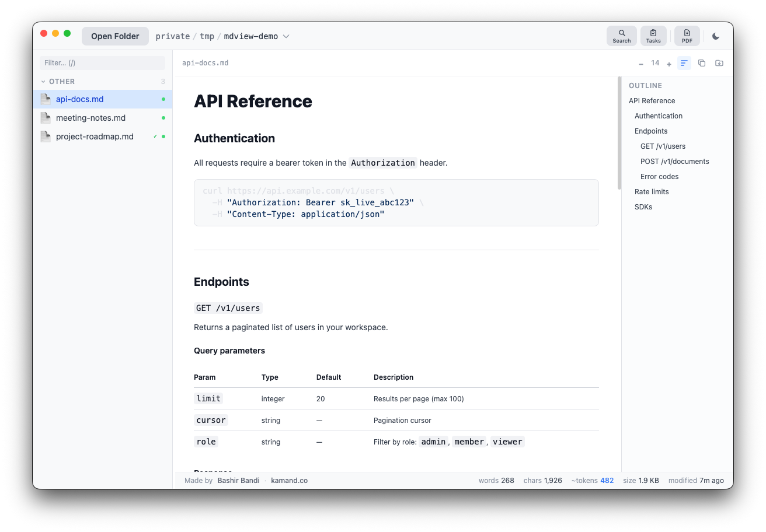Image resolution: width=766 pixels, height=532 pixels.
Task: Open the Search tool
Action: tap(622, 36)
